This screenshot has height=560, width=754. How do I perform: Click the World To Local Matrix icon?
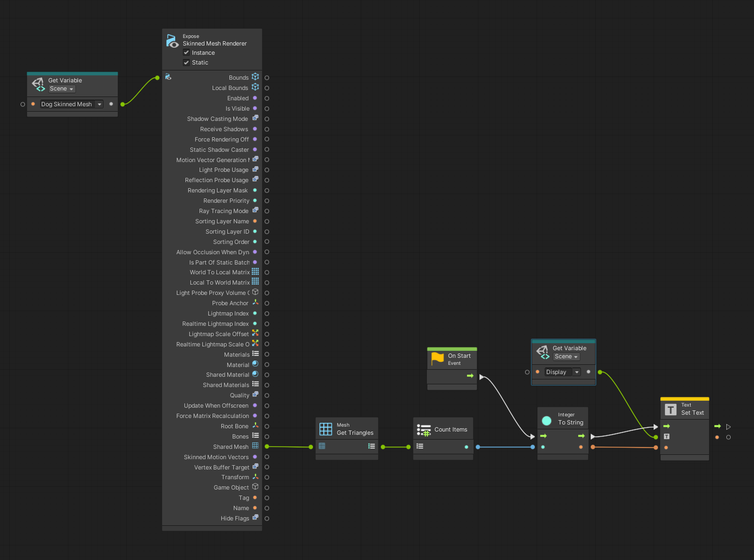255,272
